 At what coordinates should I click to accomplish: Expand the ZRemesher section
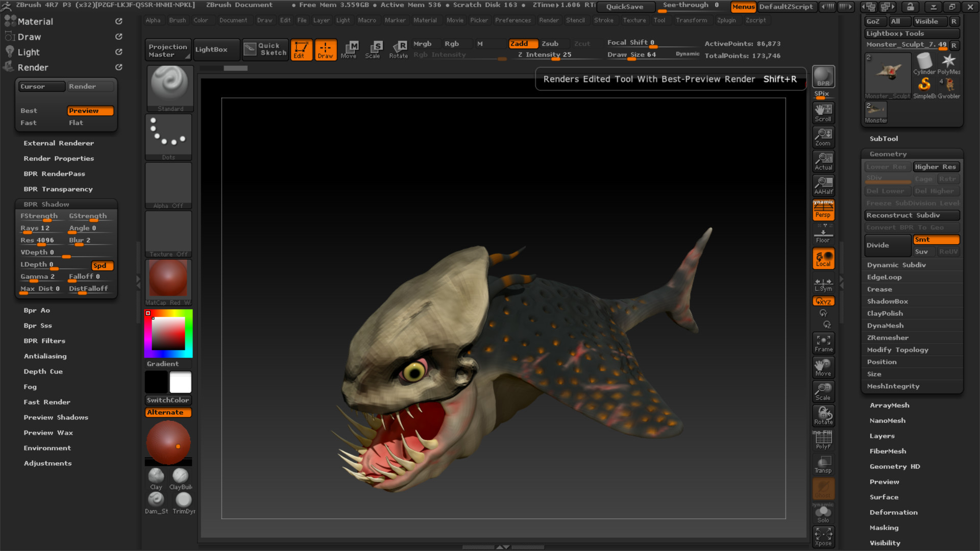coord(888,338)
